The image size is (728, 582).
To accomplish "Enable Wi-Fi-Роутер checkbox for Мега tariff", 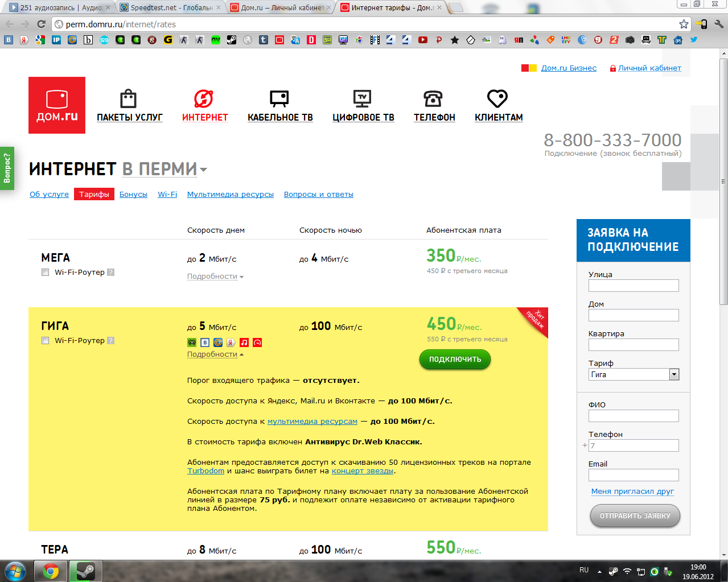I will click(45, 273).
